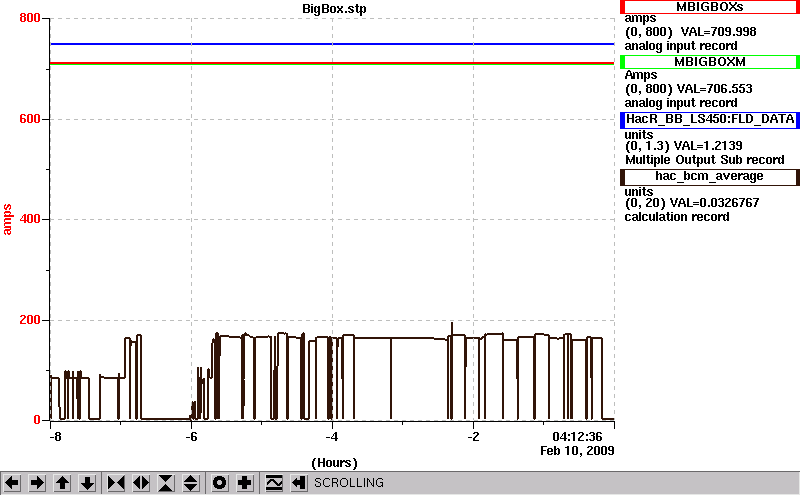This screenshot has height=495, width=800.
Task: Click the red amps y-axis label
Action: click(7, 219)
